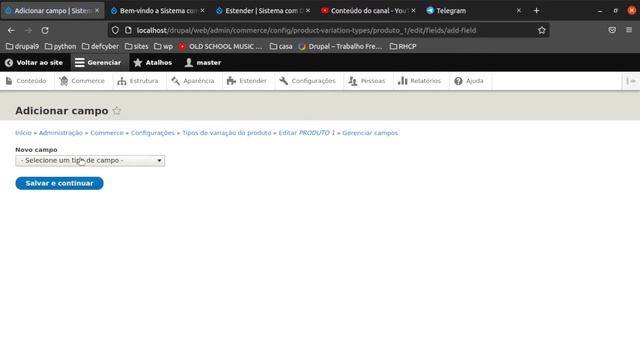Go to Commerce breadcrumb link

coord(107,133)
